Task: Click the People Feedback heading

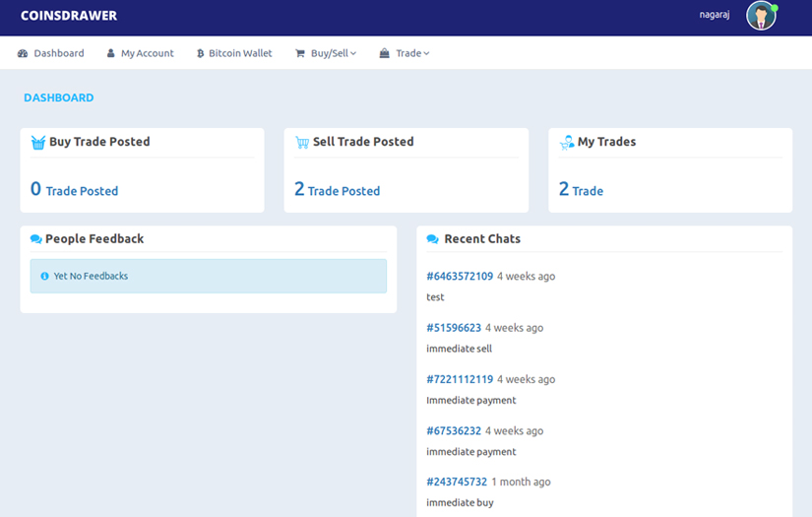Action: (x=94, y=239)
